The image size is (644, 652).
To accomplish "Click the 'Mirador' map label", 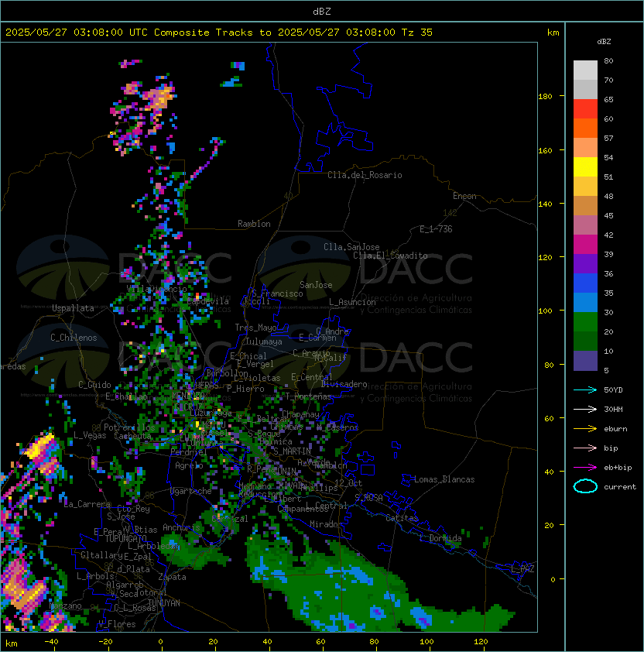I will (x=326, y=524).
